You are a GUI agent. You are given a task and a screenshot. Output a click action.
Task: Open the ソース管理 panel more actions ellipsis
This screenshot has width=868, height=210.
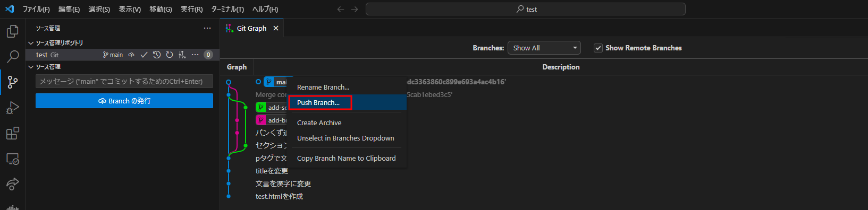[207, 28]
